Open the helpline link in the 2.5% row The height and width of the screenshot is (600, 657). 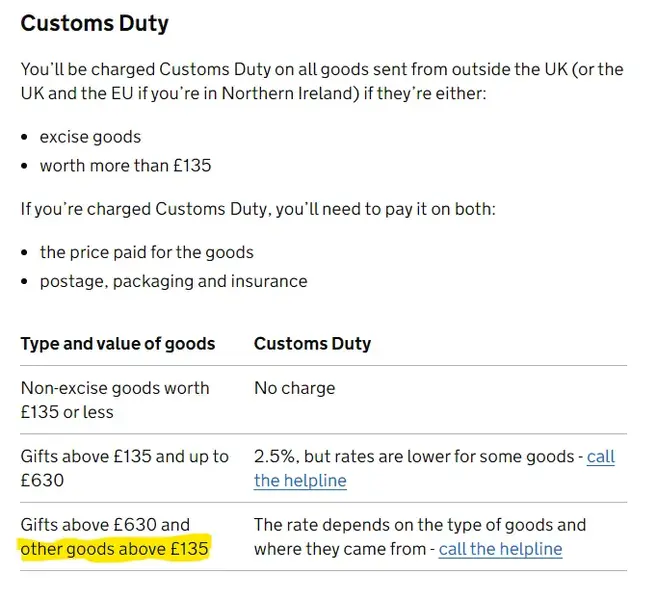point(300,480)
